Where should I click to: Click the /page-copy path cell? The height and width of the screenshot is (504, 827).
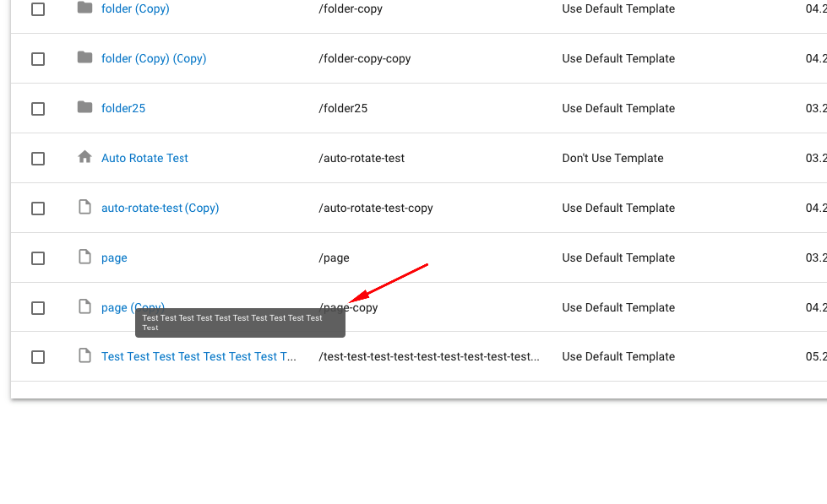[348, 308]
